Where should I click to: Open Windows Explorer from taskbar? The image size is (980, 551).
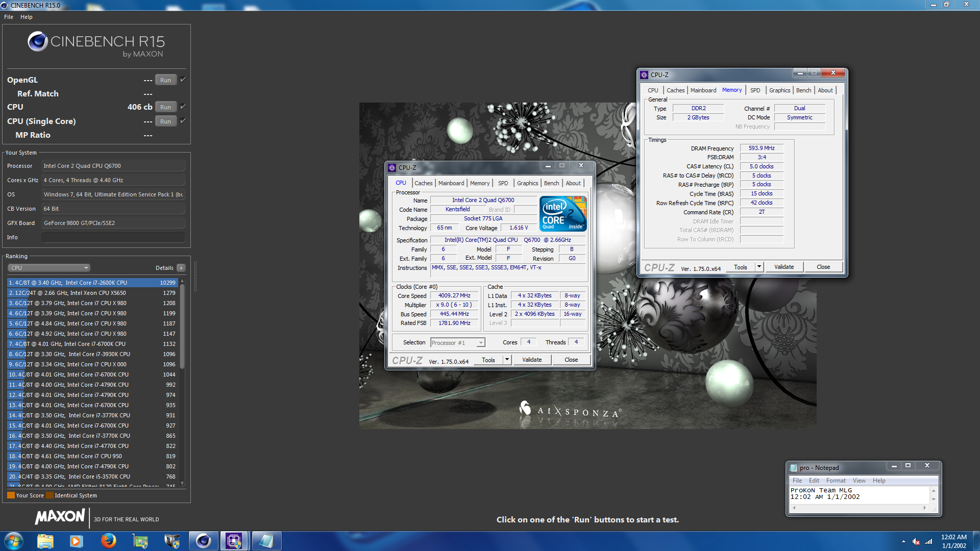coord(45,541)
